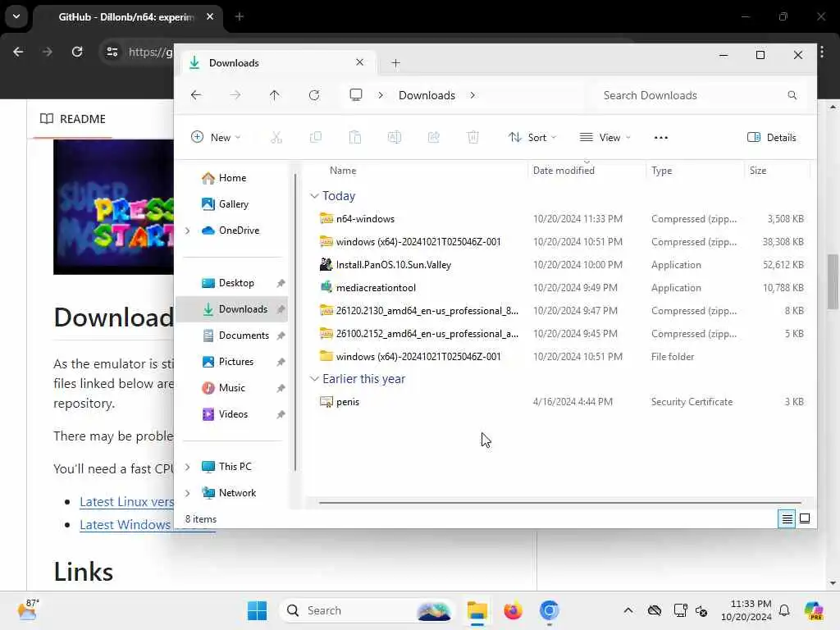Click the Latest Windows version link
The image size is (840, 630).
point(126,525)
